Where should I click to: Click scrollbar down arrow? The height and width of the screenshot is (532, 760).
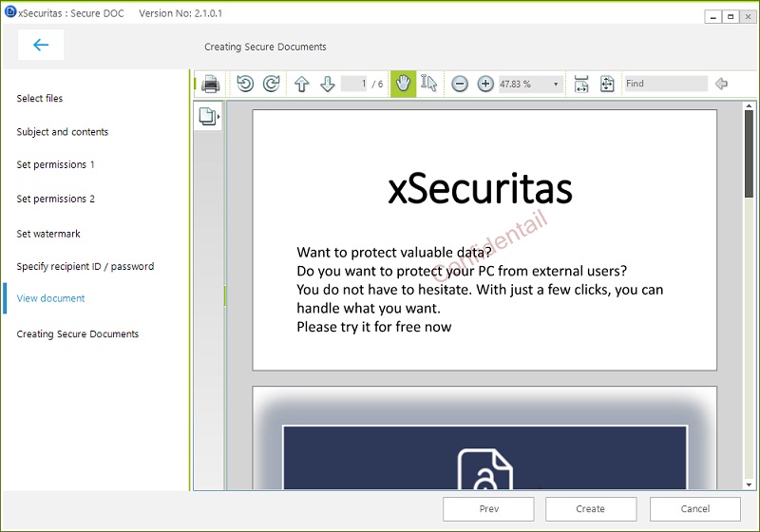749,484
